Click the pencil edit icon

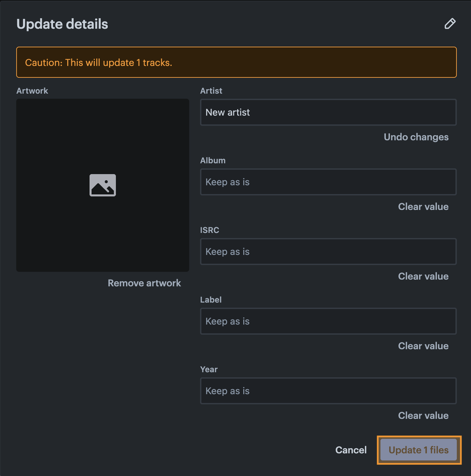point(450,24)
